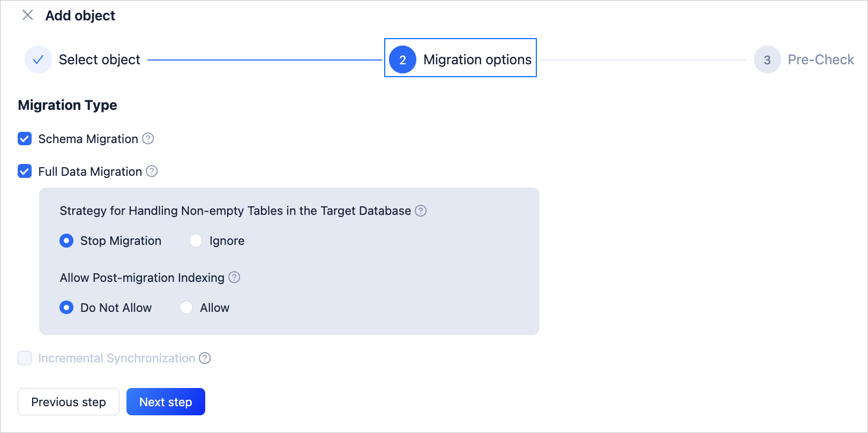Close the Add object dialog
The image size is (868, 433).
click(x=28, y=15)
